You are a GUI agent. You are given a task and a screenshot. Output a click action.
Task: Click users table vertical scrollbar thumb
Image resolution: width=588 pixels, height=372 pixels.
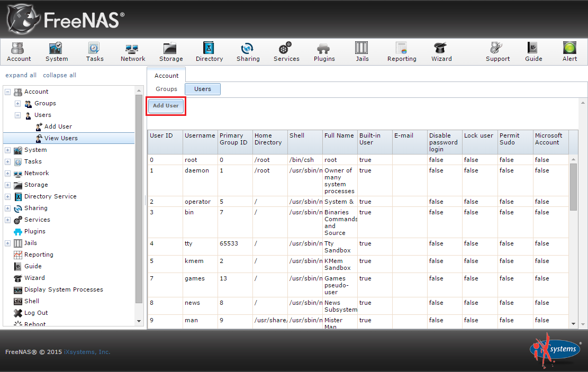[x=573, y=187]
